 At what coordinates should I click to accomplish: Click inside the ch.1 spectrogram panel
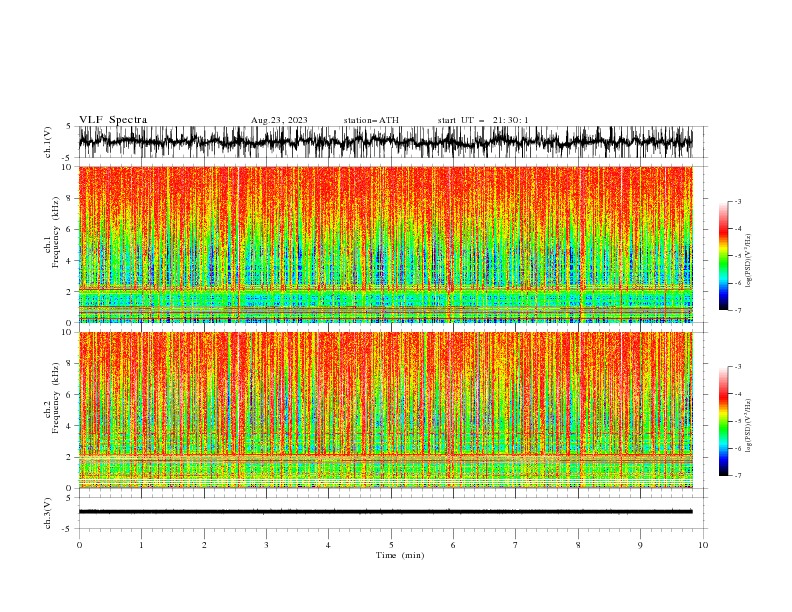tap(386, 244)
